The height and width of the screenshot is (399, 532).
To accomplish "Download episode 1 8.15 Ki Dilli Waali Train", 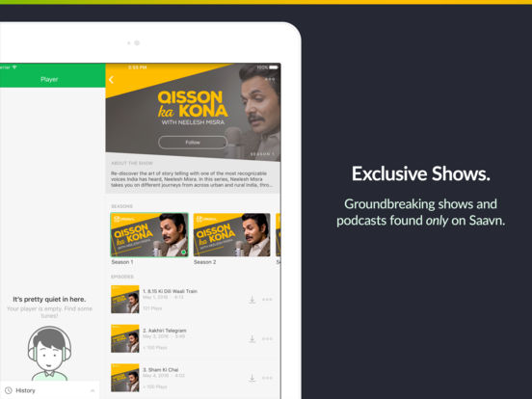I will coord(253,300).
